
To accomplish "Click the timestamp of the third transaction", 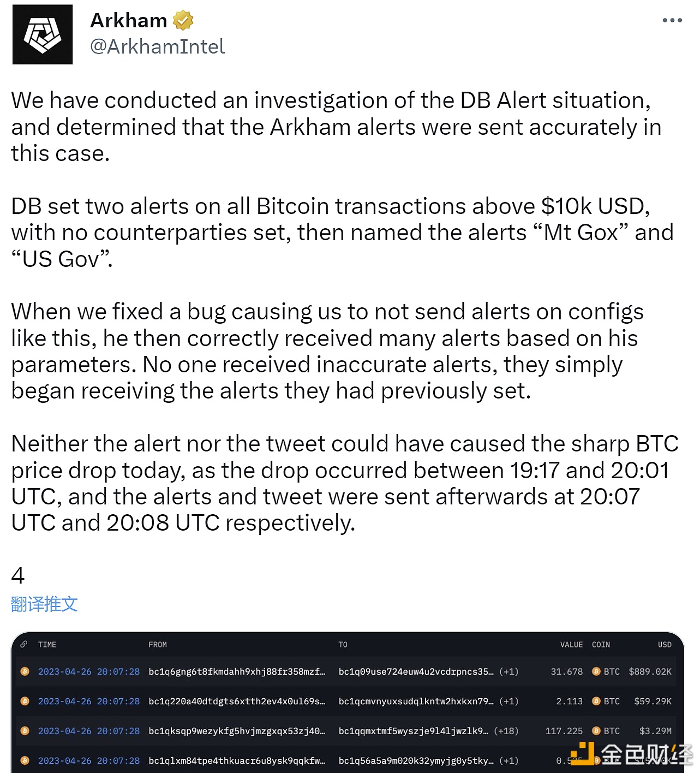I will point(89,730).
